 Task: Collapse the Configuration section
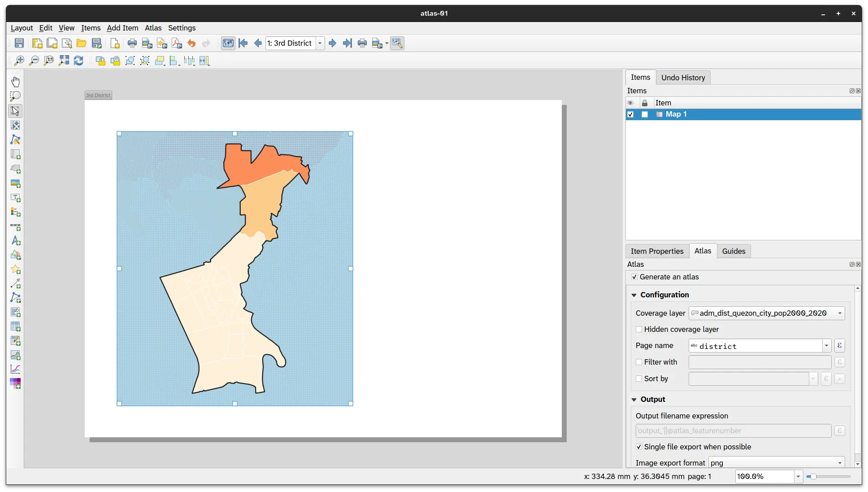[x=634, y=295]
